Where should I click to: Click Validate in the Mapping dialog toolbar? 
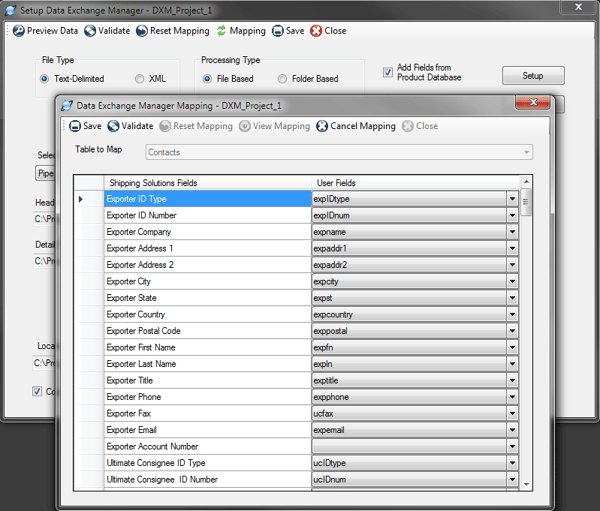click(113, 126)
